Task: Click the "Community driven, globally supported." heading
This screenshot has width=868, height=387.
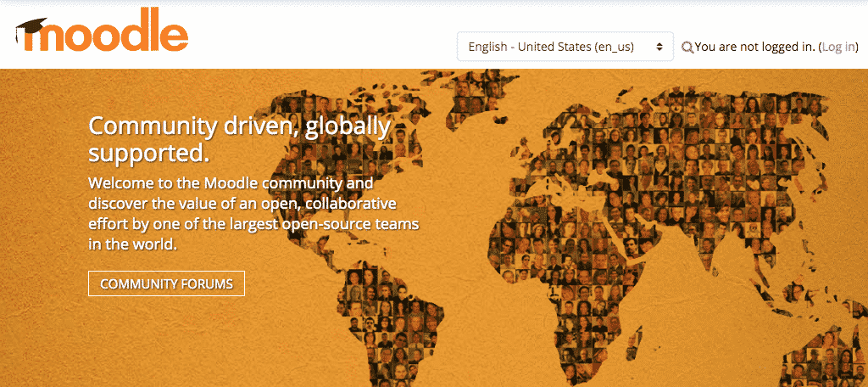Action: (x=239, y=138)
